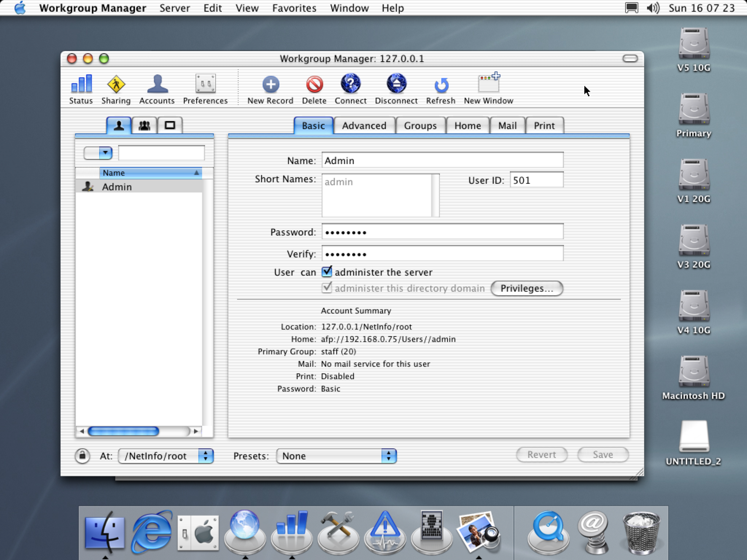Open the Favorites menu
This screenshot has width=747, height=560.
click(x=294, y=8)
